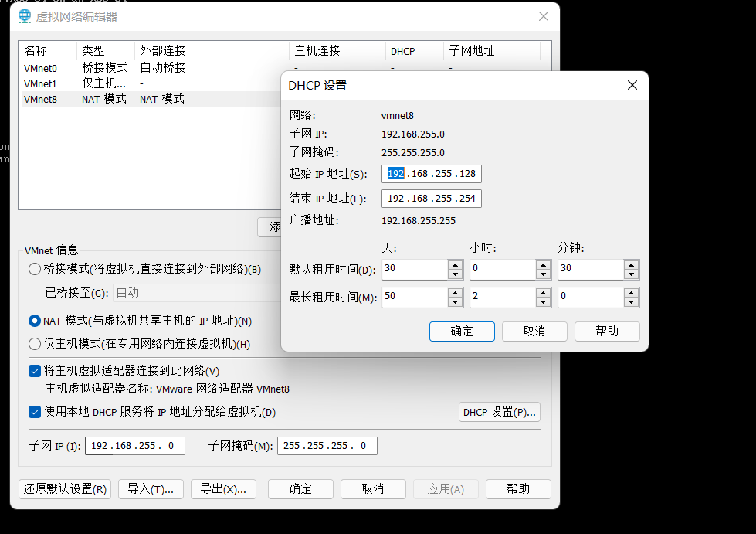Increase maximum lease hours value
The width and height of the screenshot is (756, 534).
pyautogui.click(x=543, y=293)
